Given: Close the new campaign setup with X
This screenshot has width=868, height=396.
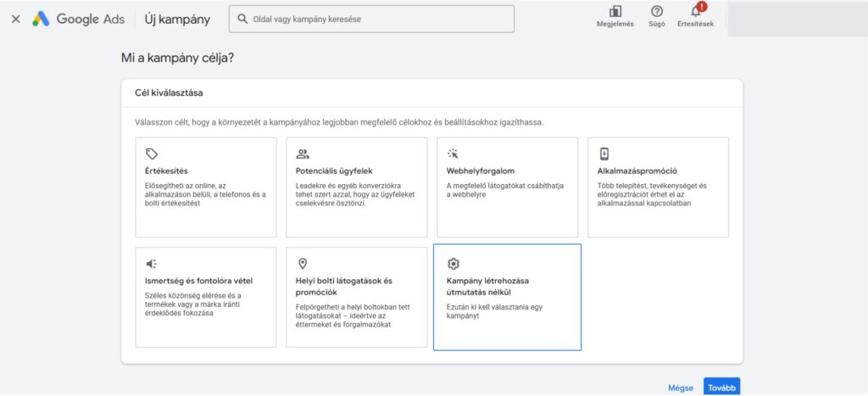Looking at the screenshot, I should click(x=15, y=19).
